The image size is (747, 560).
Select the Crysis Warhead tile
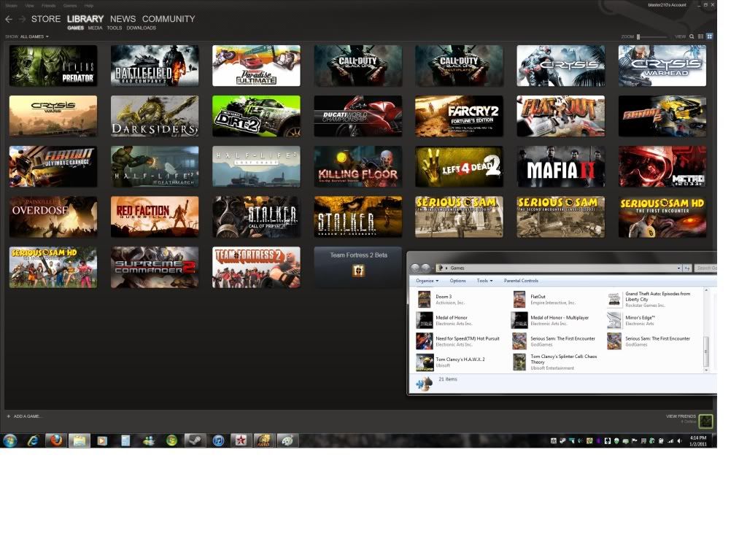click(x=662, y=66)
